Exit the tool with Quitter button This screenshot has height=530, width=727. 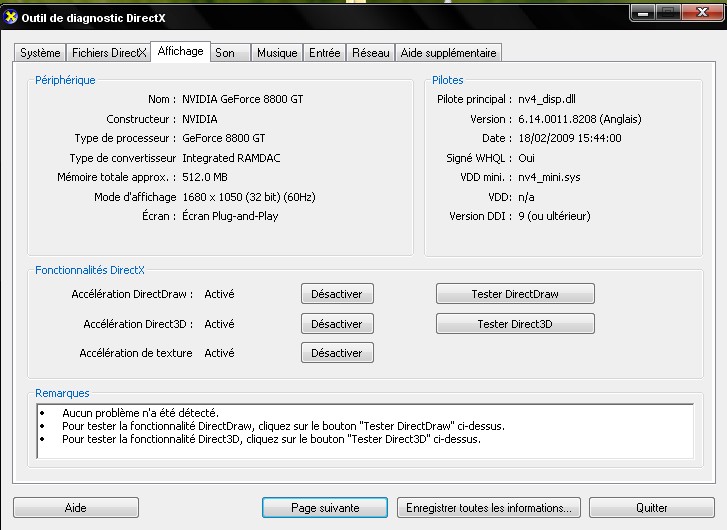(652, 508)
